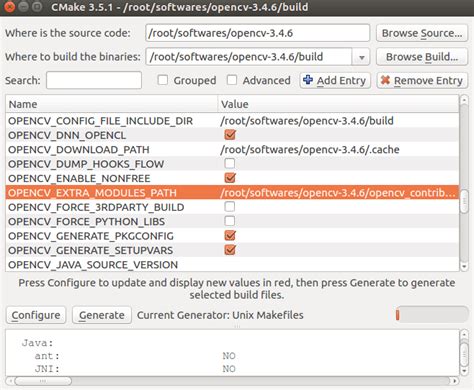Screen dimensions: 474x390
Task: Click the configure progress bar
Action: [432, 315]
